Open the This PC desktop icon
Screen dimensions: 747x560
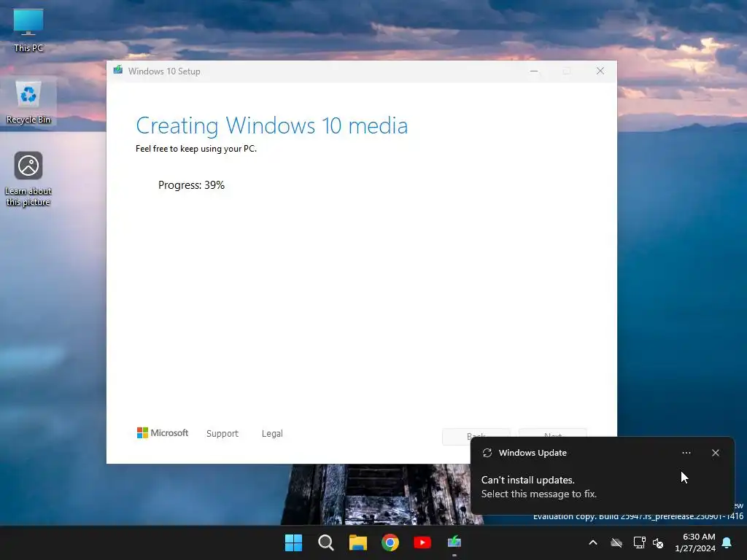click(x=28, y=31)
